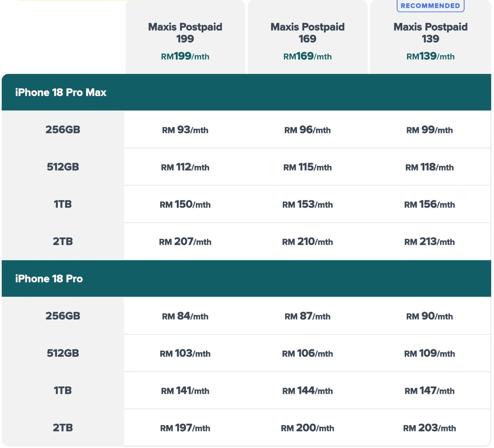The height and width of the screenshot is (448, 494).
Task: Click the RM 207/mth price cell
Action: [x=185, y=241]
